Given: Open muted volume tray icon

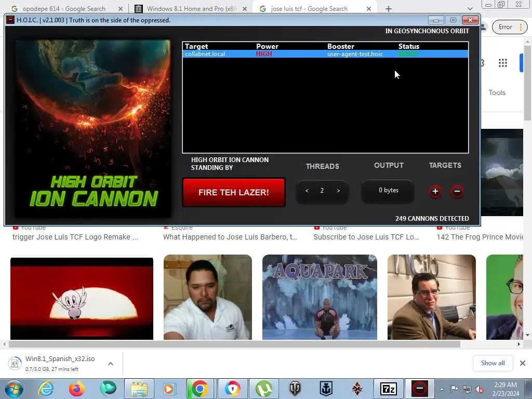Looking at the screenshot, I should (480, 389).
